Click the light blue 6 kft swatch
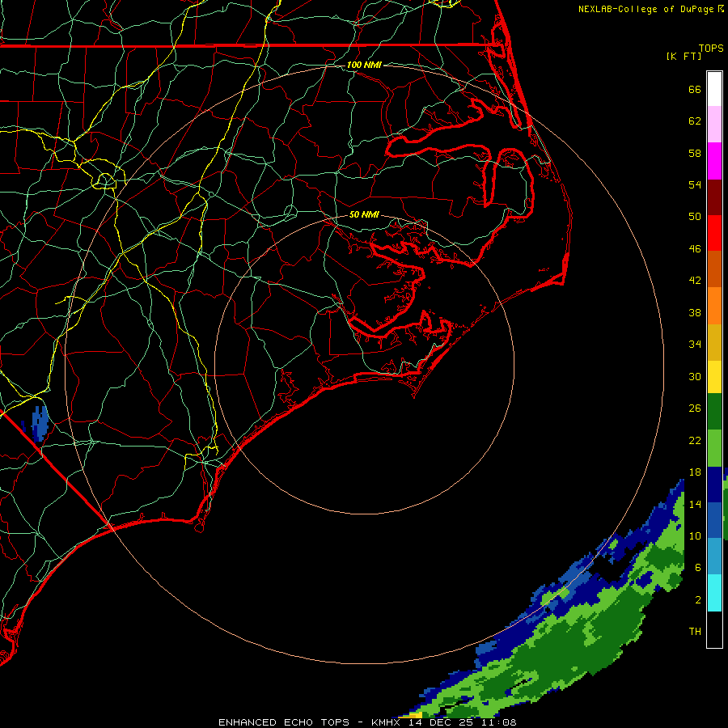This screenshot has width=728, height=728. coord(714,557)
